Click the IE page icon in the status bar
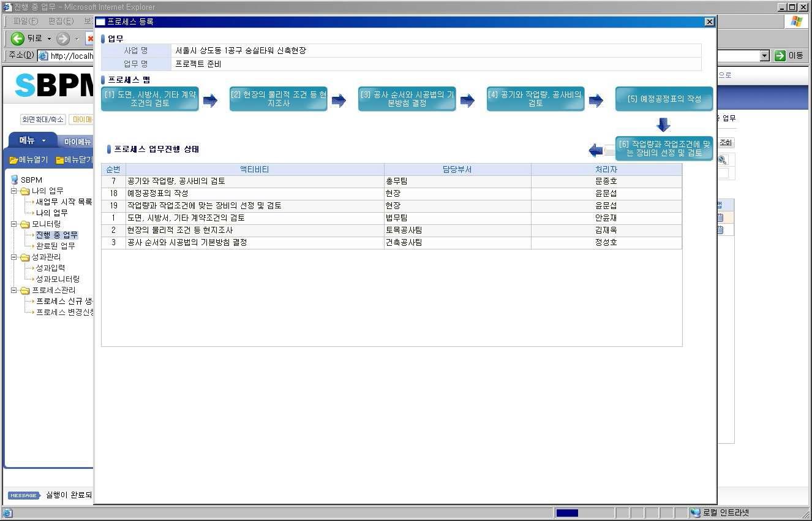Image resolution: width=812 pixels, height=521 pixels. tap(7, 513)
